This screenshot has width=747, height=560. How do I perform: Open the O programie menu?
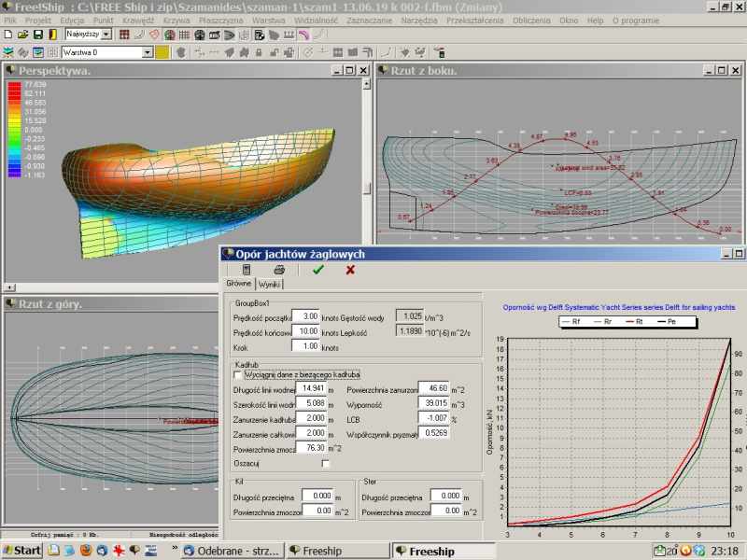(x=636, y=21)
